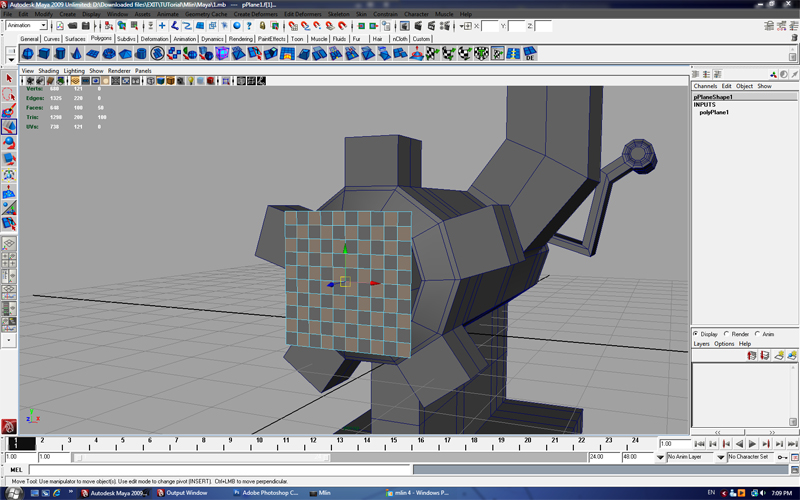The width and height of the screenshot is (800, 500).
Task: Select the arrow Select tool in toolbox
Action: click(x=9, y=78)
